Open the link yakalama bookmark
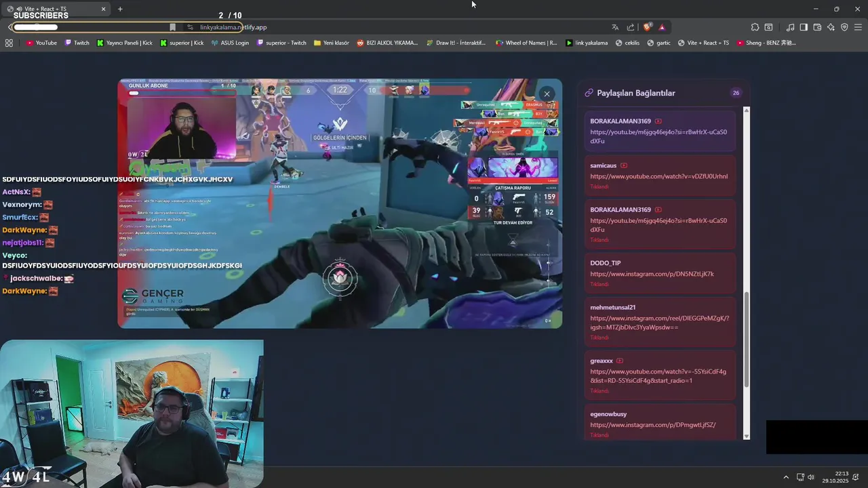The height and width of the screenshot is (488, 868). 587,43
